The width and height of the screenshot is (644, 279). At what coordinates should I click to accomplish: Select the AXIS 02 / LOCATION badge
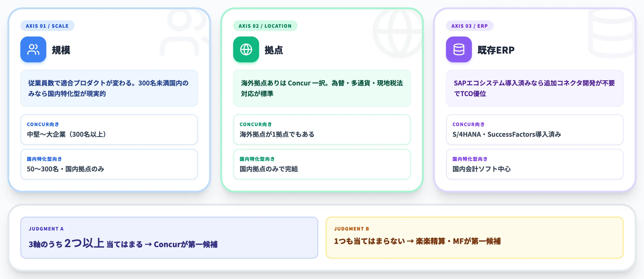coord(265,26)
